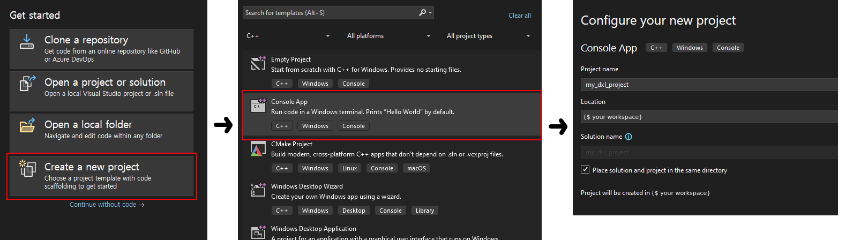The width and height of the screenshot is (868, 240).
Task: Click the Location path input field
Action: click(x=708, y=117)
